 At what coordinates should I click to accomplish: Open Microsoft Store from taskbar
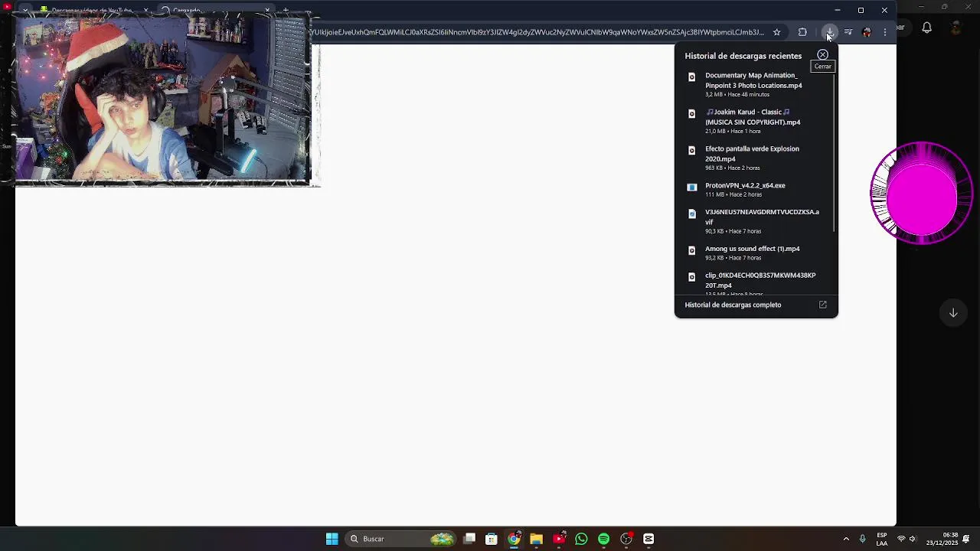492,539
